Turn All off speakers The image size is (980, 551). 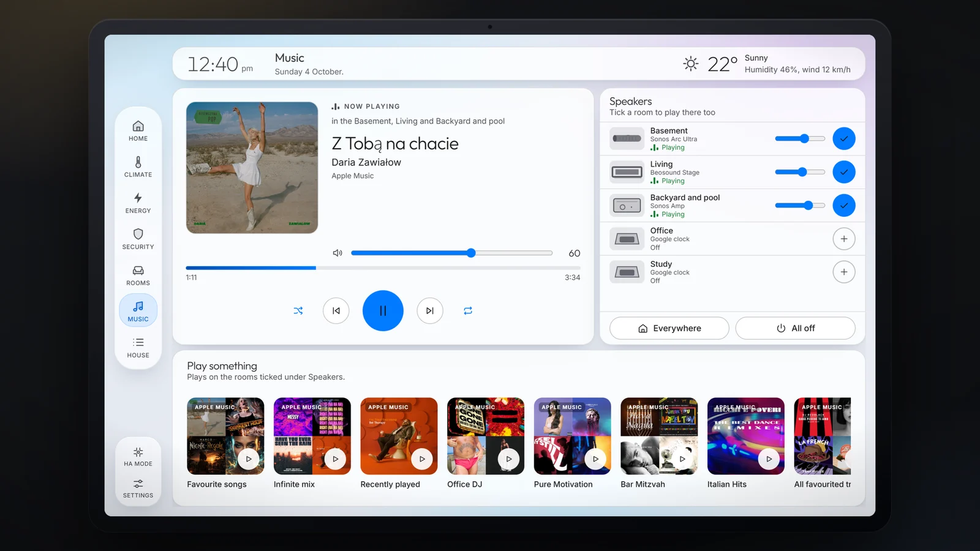click(x=796, y=328)
